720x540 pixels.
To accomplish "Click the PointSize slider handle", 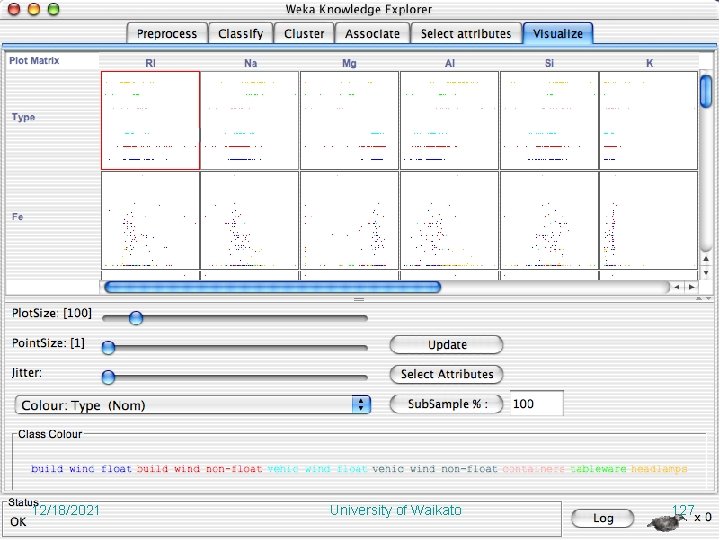I will (x=108, y=348).
